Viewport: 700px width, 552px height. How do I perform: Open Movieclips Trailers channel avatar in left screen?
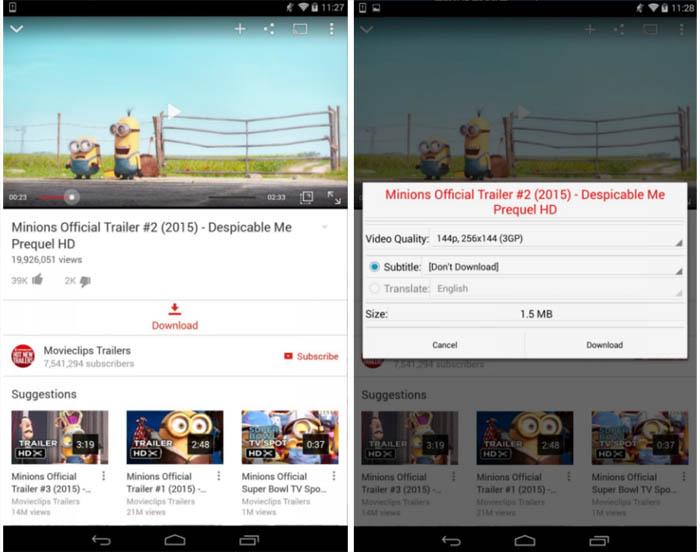pos(23,356)
